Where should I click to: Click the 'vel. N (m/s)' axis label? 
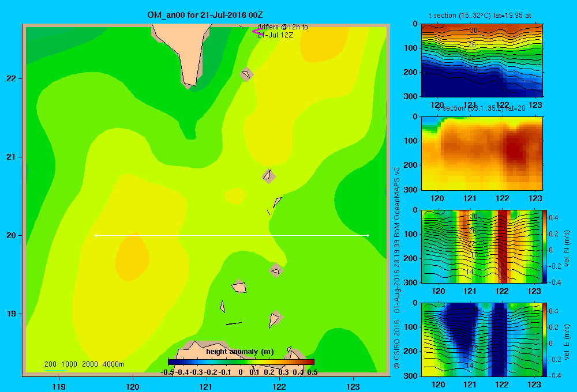point(567,248)
